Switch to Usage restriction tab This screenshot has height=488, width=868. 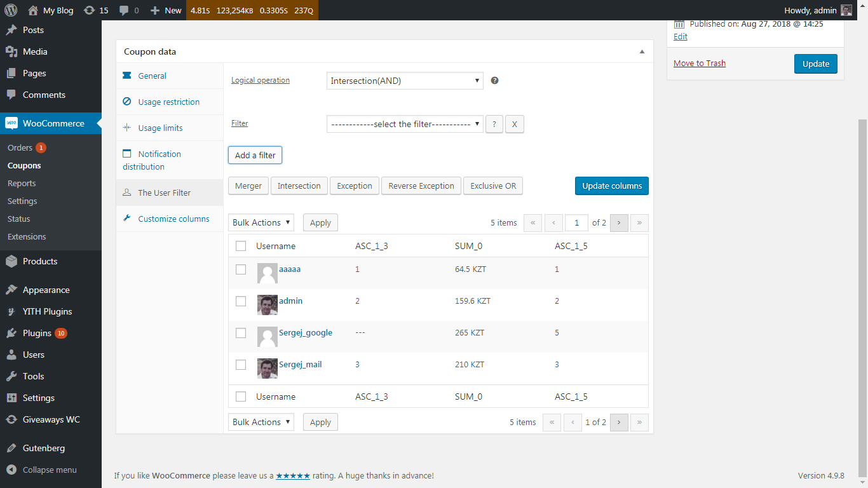click(x=170, y=102)
